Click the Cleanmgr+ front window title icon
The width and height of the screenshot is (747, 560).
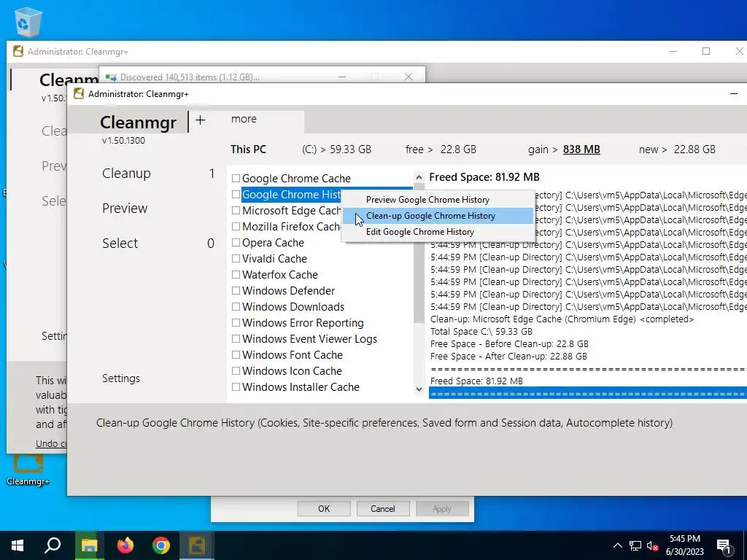pyautogui.click(x=79, y=94)
